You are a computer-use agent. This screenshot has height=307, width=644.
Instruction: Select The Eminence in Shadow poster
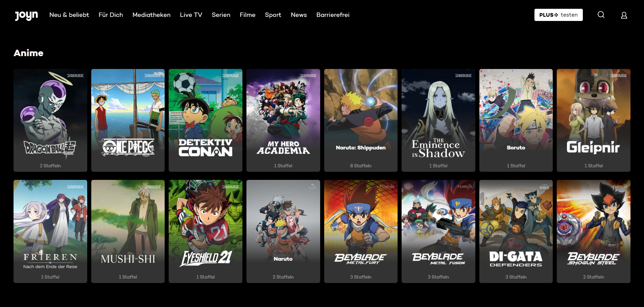click(438, 120)
